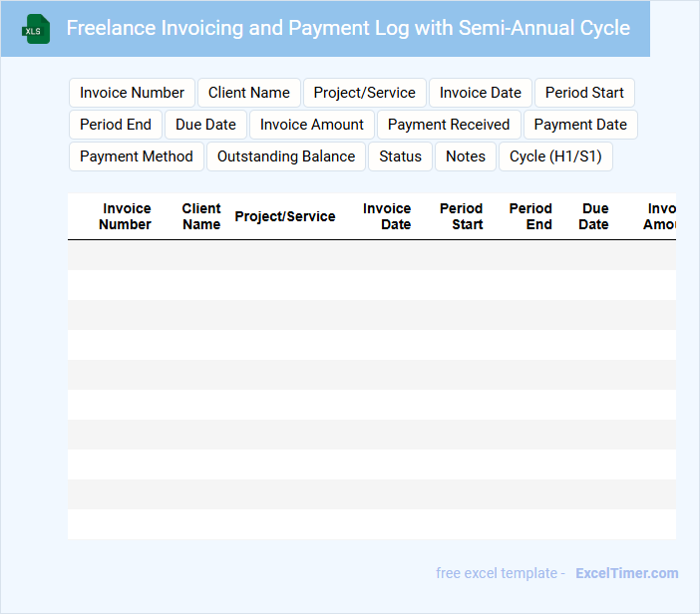This screenshot has width=700, height=614.
Task: Click the Project/Service table column header
Action: [x=285, y=216]
